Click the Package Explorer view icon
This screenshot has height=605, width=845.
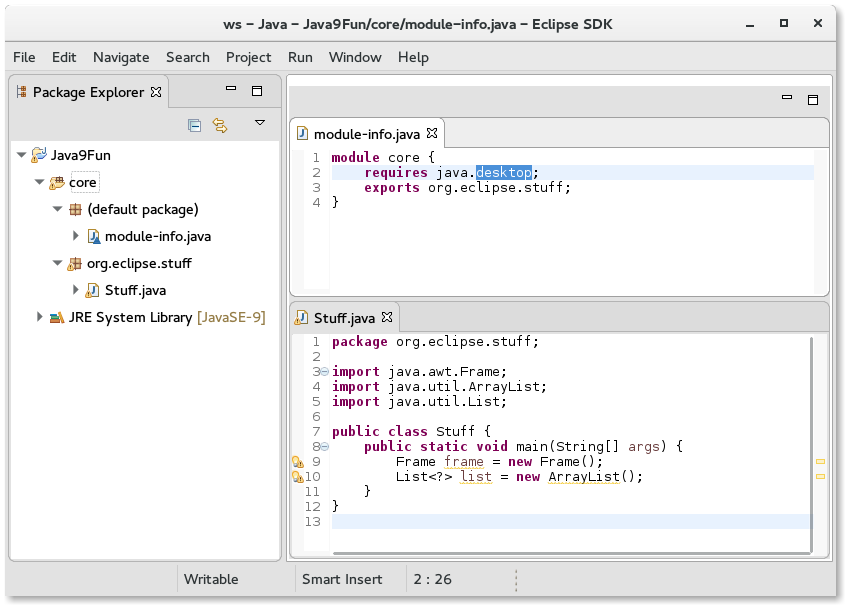point(22,92)
